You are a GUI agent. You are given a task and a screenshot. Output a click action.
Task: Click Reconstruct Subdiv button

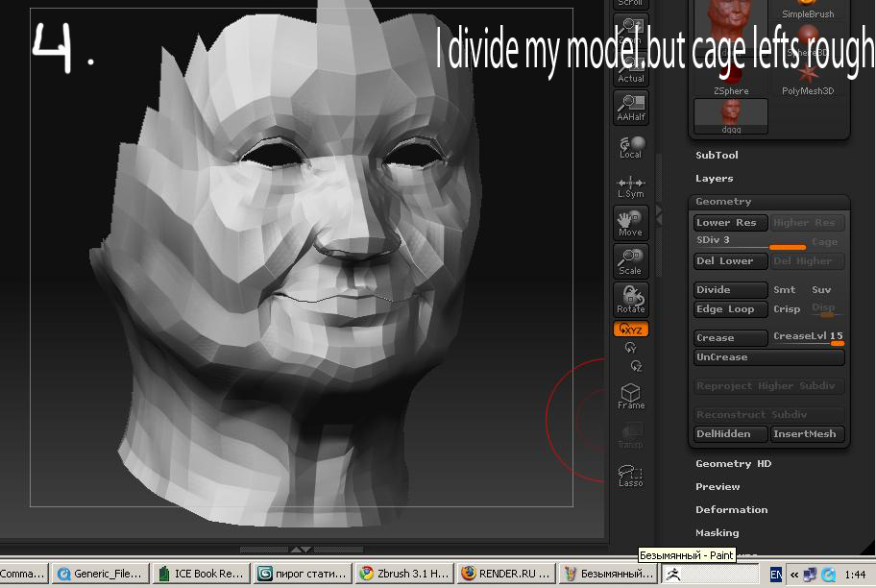click(x=768, y=414)
